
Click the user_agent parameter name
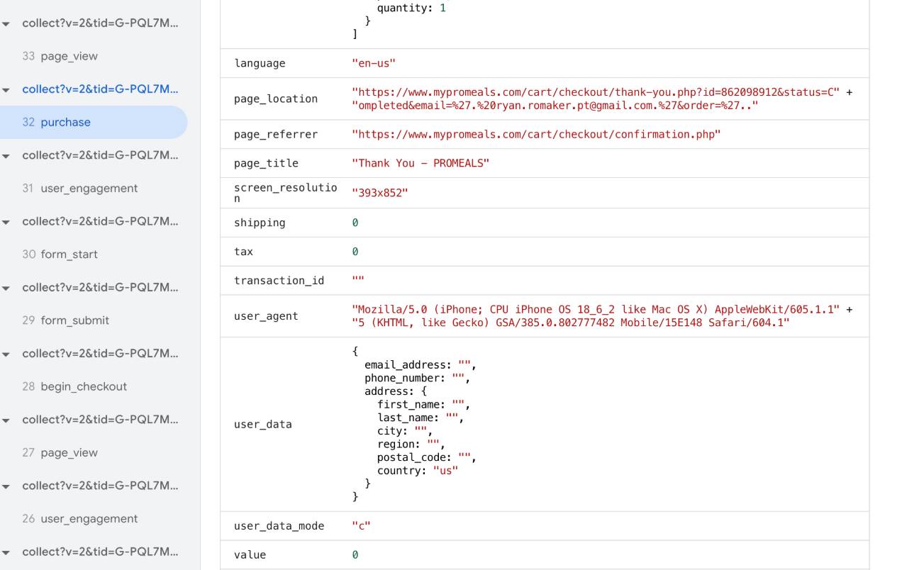266,316
